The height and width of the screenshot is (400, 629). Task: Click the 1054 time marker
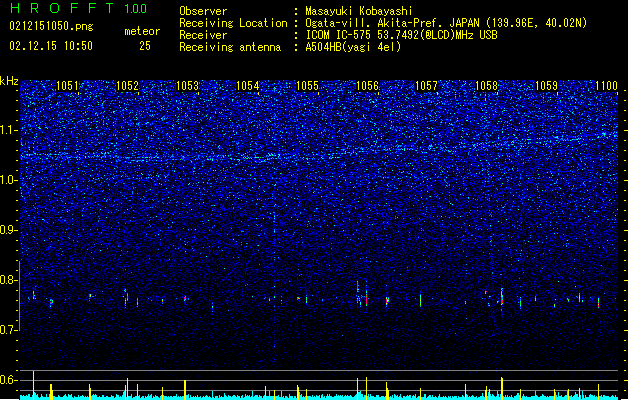pos(248,86)
